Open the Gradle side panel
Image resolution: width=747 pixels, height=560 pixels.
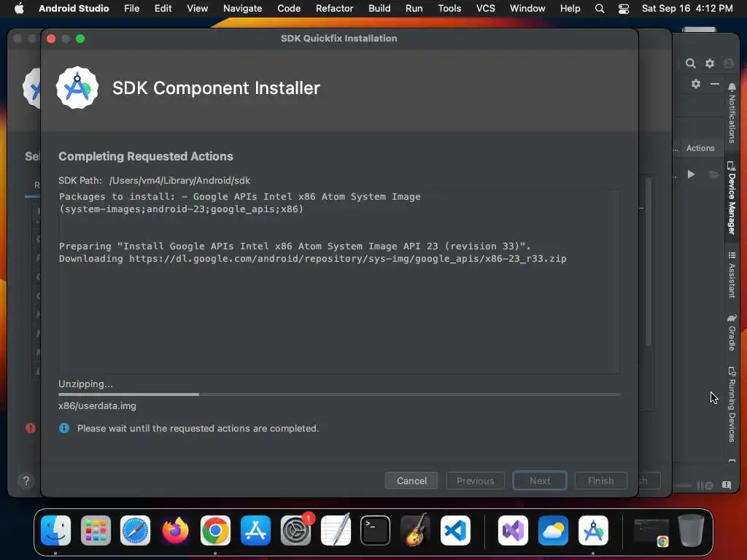click(x=732, y=332)
